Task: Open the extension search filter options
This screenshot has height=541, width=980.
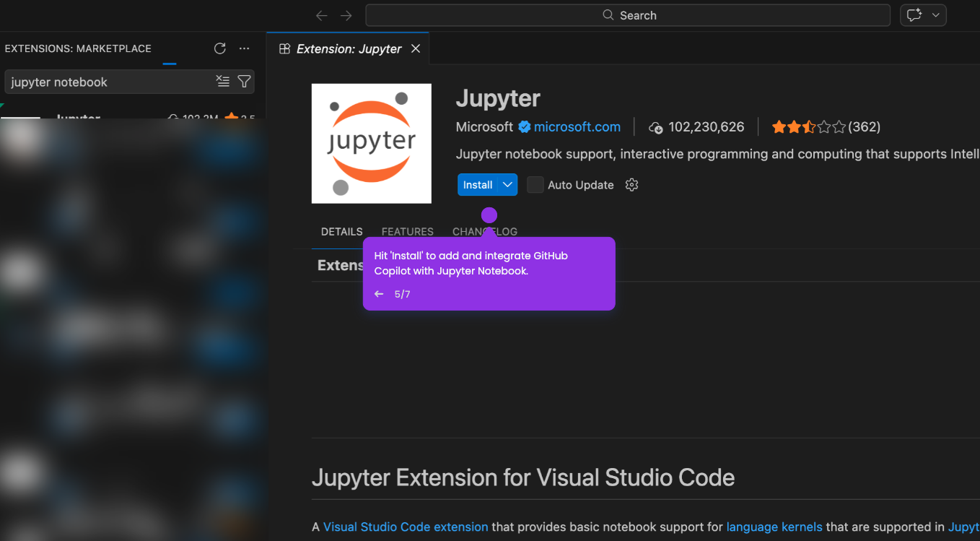Action: (245, 82)
